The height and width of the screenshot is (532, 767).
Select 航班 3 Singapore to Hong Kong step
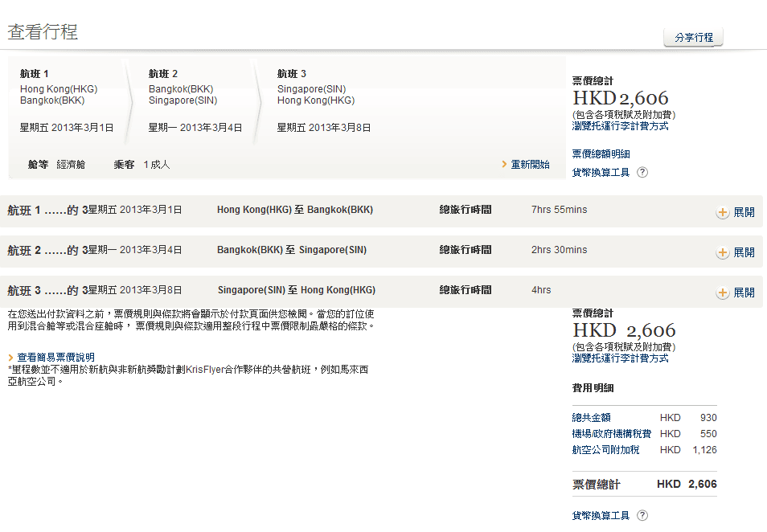[323, 100]
